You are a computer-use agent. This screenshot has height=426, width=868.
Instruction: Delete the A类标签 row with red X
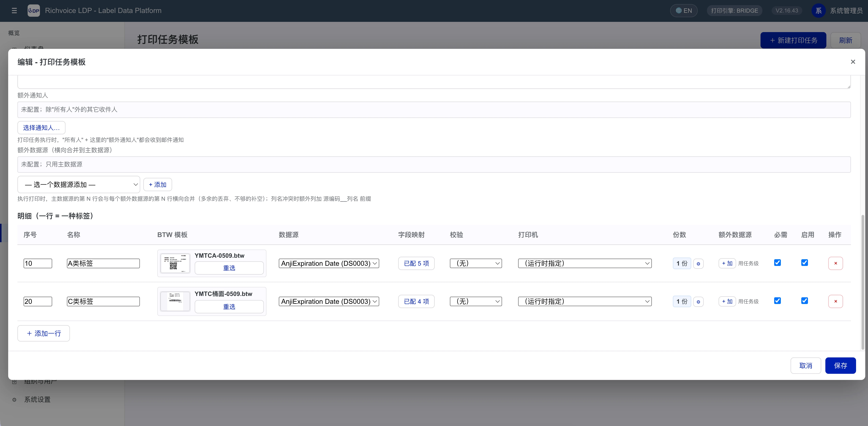pyautogui.click(x=835, y=263)
